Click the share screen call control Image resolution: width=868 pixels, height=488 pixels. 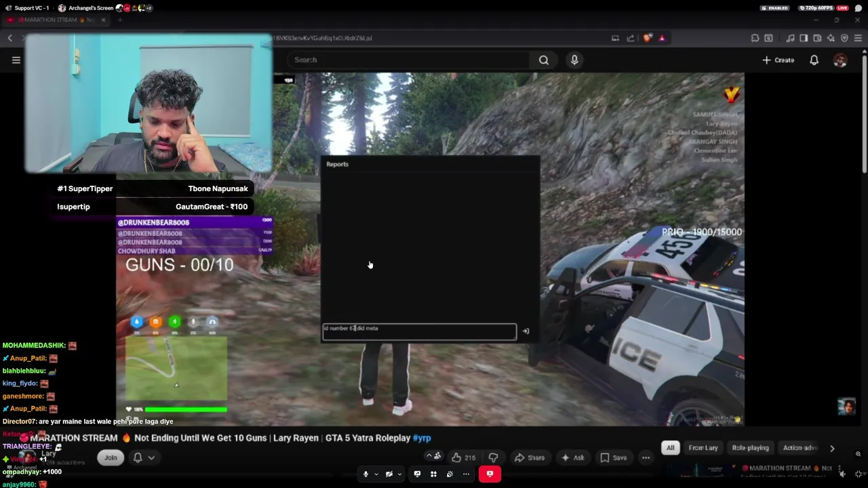(417, 474)
